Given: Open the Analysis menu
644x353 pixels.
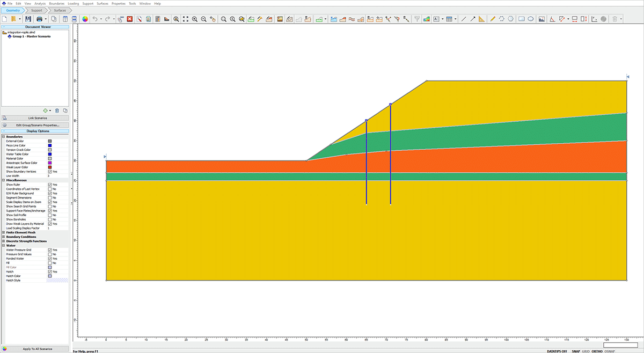Looking at the screenshot, I should coord(40,3).
